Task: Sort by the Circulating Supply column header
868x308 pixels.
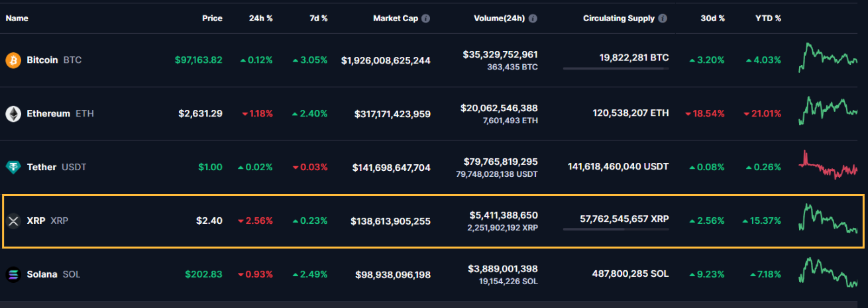Action: (x=619, y=19)
